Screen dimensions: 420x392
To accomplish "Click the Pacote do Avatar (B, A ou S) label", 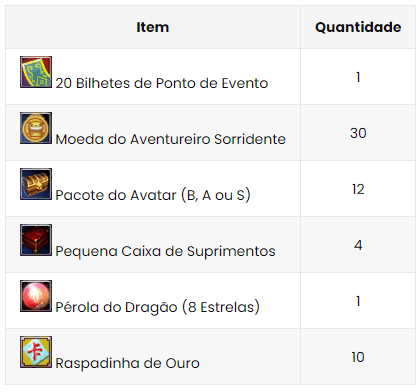I will [x=153, y=195].
